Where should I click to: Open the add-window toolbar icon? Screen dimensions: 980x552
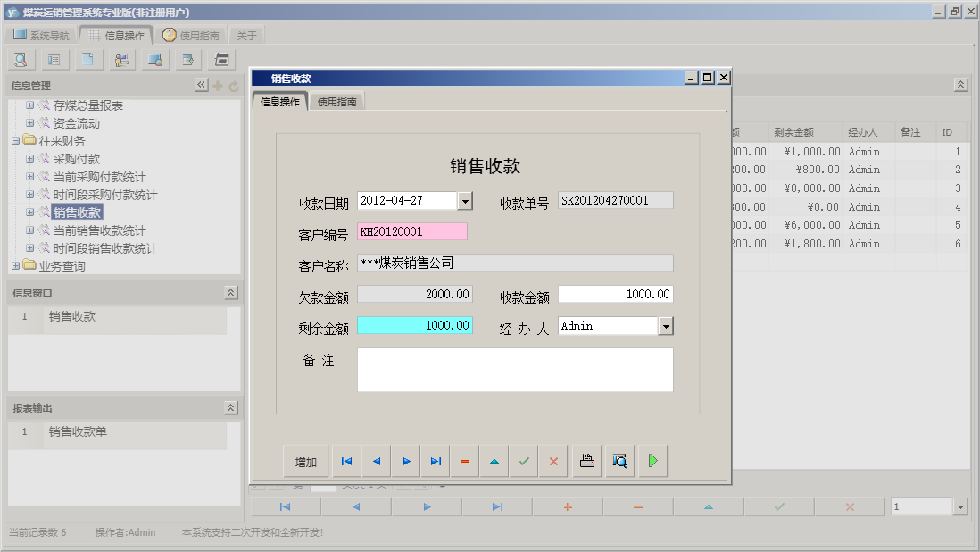pyautogui.click(x=188, y=59)
